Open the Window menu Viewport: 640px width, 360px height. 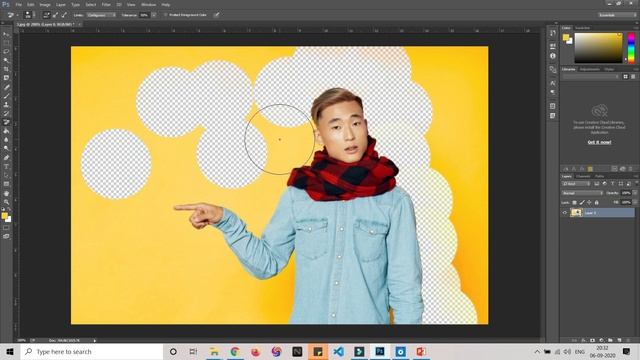coord(148,4)
